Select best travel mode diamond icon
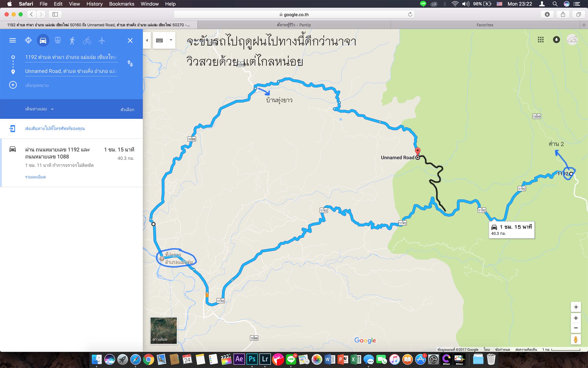The width and height of the screenshot is (588, 368). click(x=28, y=40)
